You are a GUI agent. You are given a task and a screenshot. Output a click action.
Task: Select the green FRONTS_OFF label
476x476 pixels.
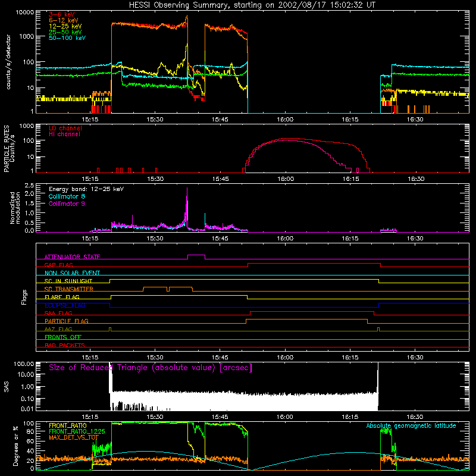point(63,337)
